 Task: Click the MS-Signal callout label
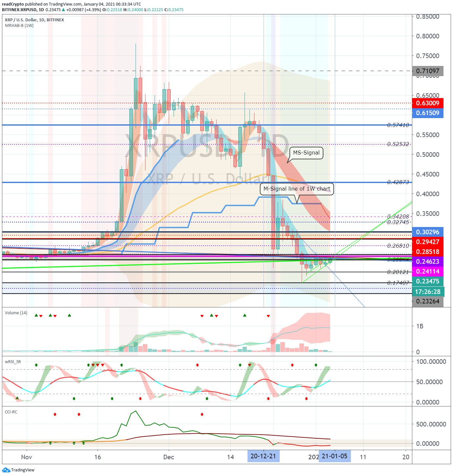(306, 153)
